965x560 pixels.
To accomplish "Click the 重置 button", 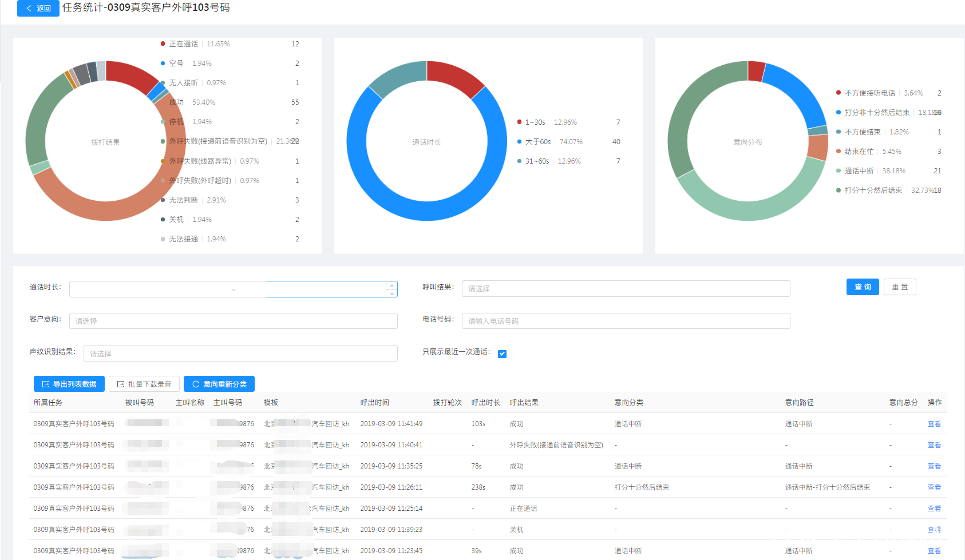I will (900, 287).
